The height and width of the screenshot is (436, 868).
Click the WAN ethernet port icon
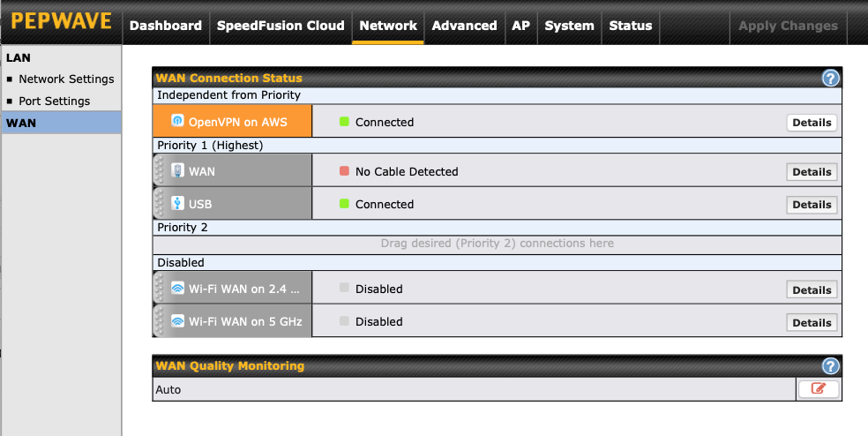(177, 170)
